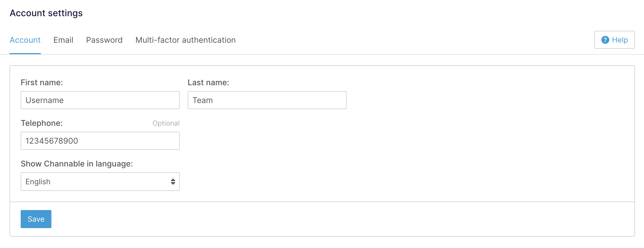The height and width of the screenshot is (248, 644).
Task: Select the Last name field containing Team
Action: pos(267,100)
